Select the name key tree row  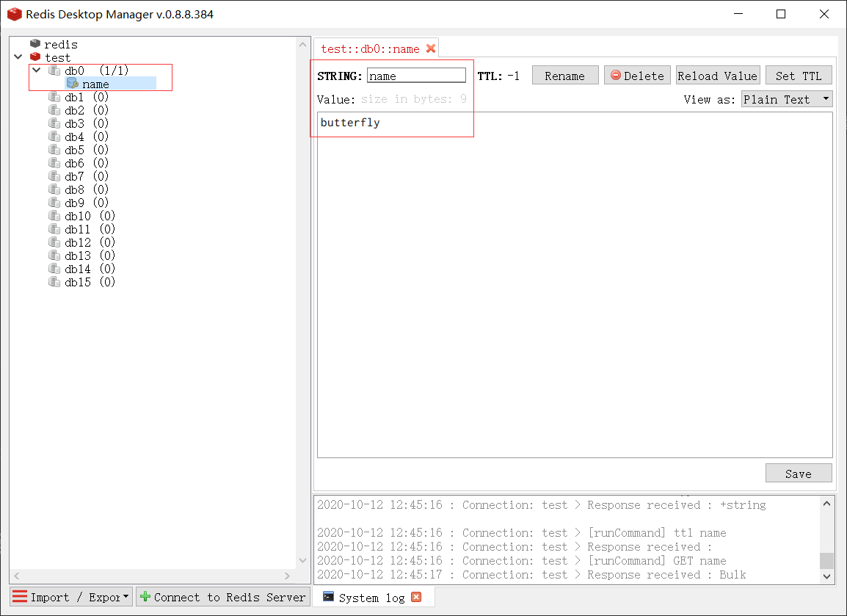click(x=110, y=84)
